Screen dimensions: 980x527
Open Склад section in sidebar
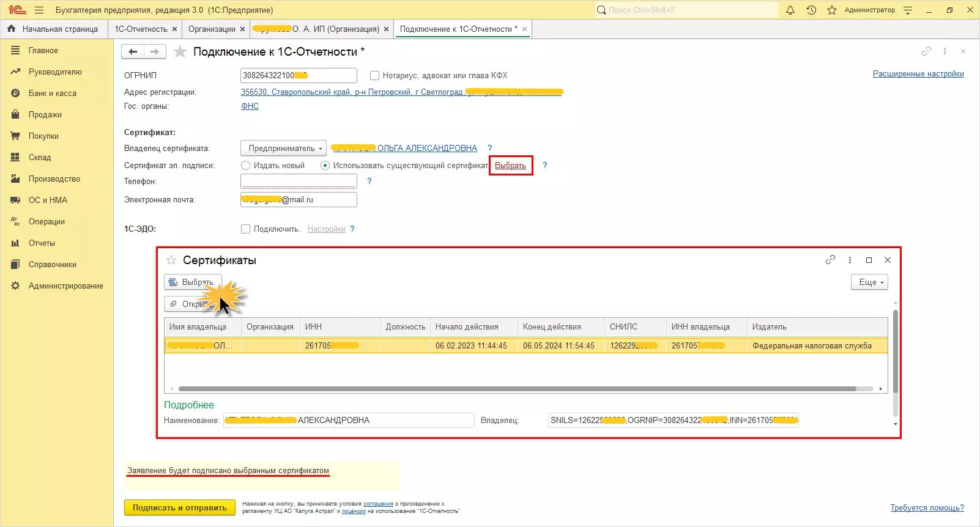point(40,157)
